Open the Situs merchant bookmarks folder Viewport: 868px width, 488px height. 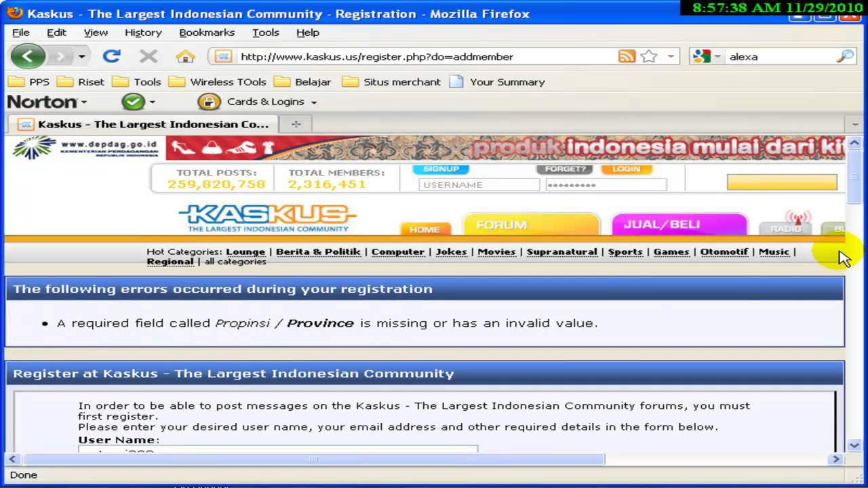(x=392, y=82)
